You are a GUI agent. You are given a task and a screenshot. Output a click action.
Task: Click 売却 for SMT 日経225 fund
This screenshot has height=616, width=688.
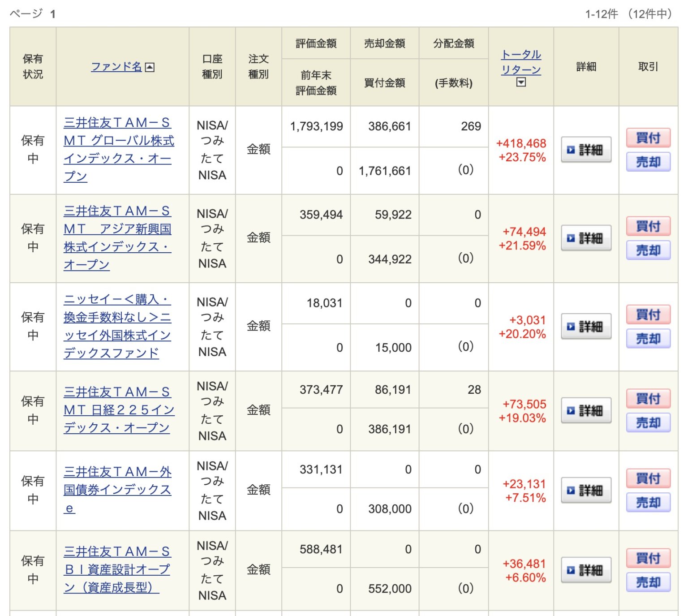point(648,422)
